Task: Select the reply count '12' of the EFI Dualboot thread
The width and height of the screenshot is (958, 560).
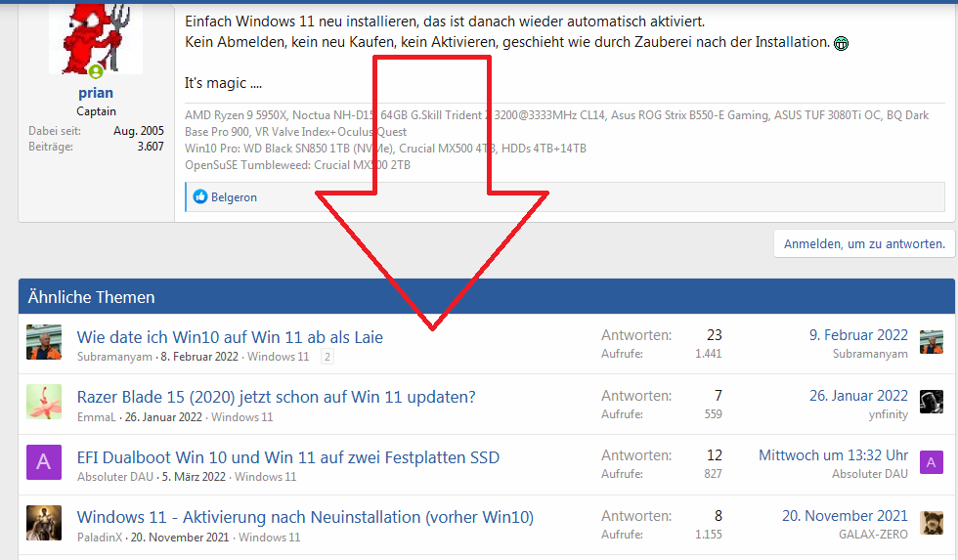Action: (x=715, y=455)
